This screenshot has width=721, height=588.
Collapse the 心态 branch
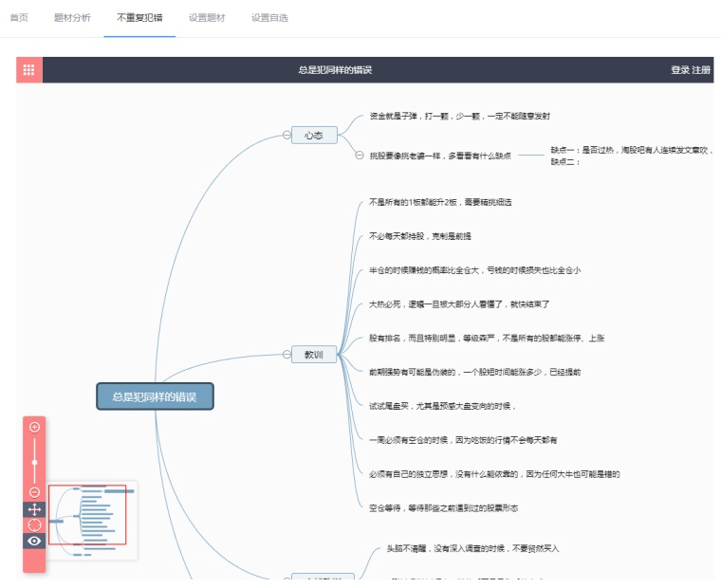coord(287,136)
